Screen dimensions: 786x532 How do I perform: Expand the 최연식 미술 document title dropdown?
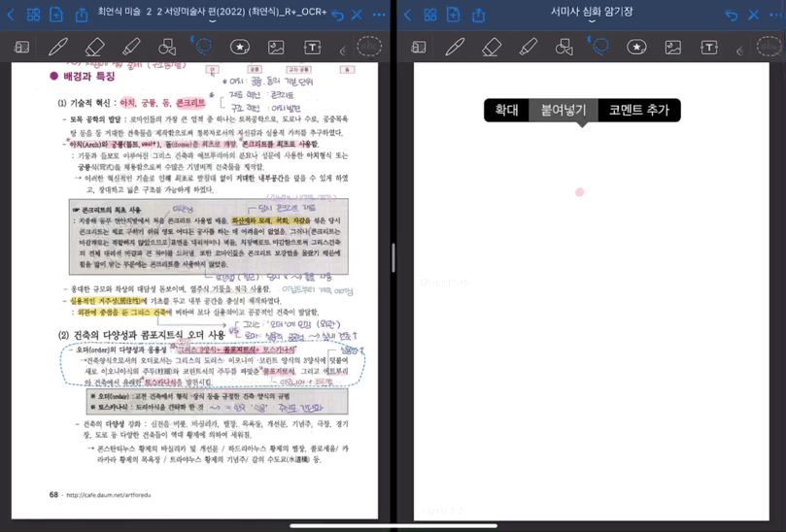coord(213,14)
